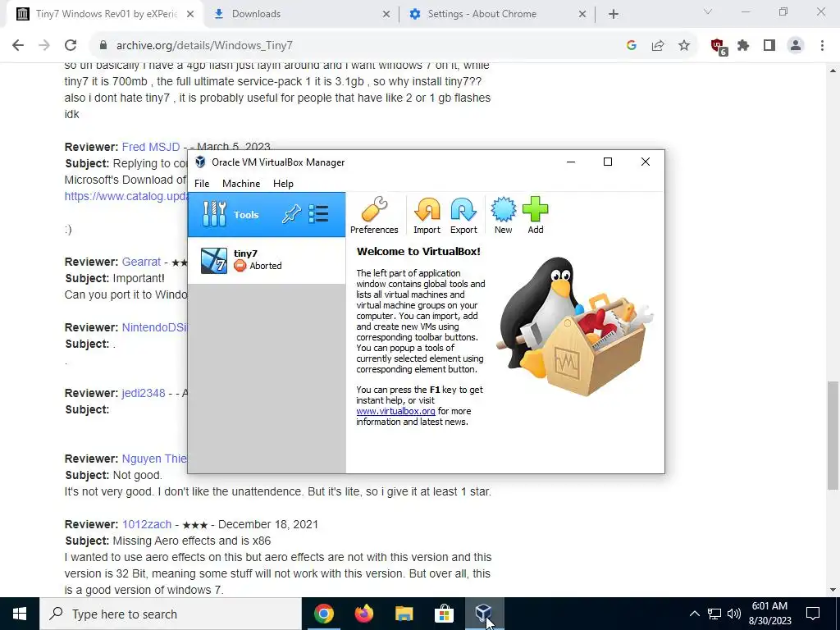Open reviewer jedi2348 profile
Viewport: 840px width, 630px height.
(x=143, y=393)
